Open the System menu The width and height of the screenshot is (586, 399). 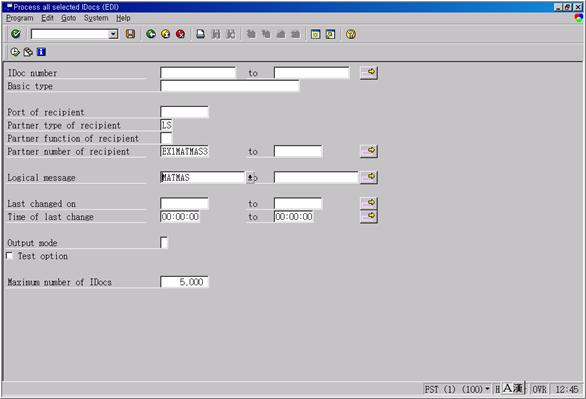pos(96,18)
